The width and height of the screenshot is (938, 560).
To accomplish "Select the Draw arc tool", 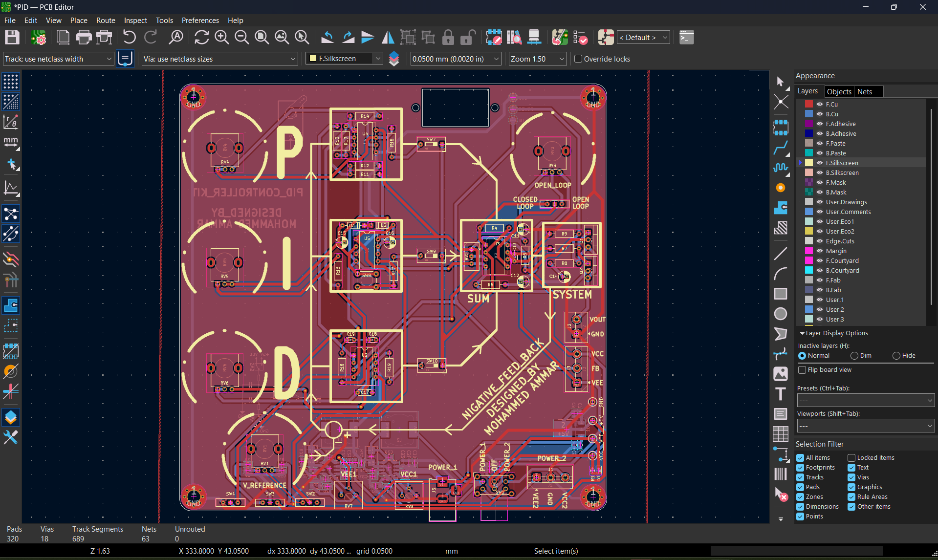I will coord(781,274).
